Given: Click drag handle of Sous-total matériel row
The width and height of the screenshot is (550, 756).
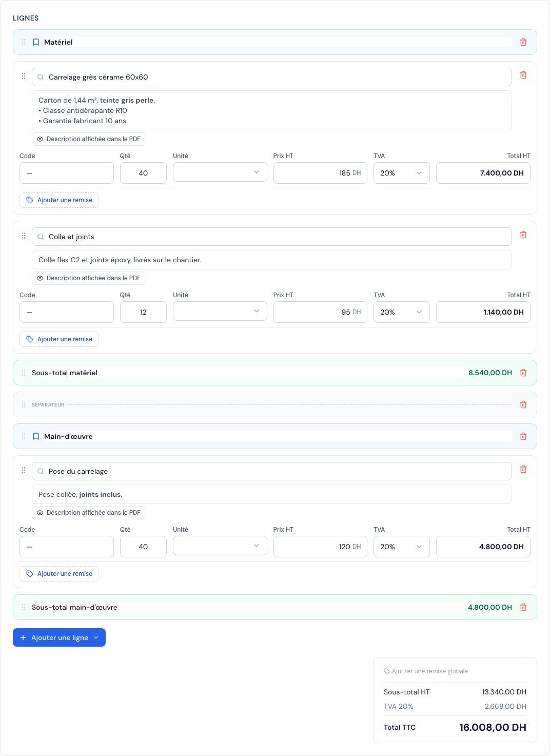Looking at the screenshot, I should pos(24,373).
